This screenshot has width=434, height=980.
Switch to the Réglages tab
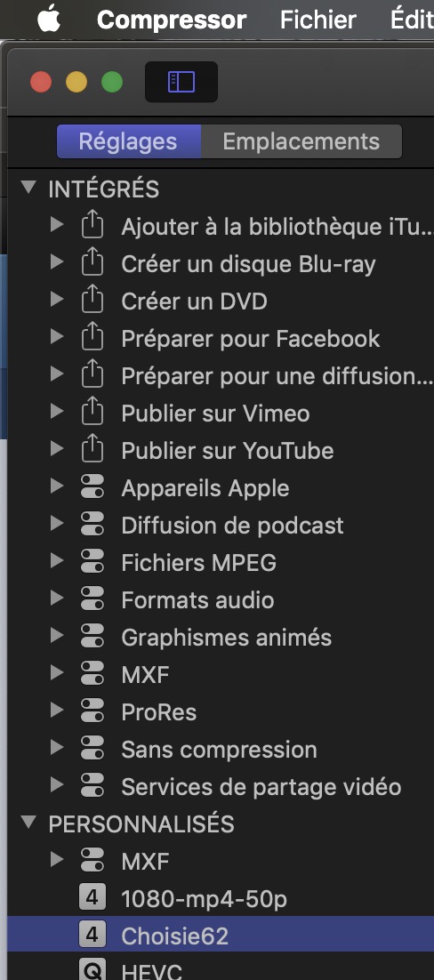coord(128,141)
